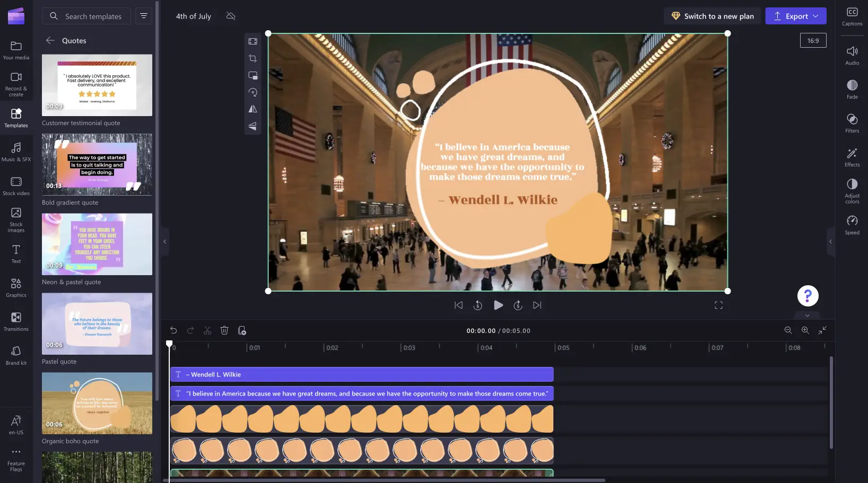Open Record & create panel
868x483 pixels.
pos(16,84)
